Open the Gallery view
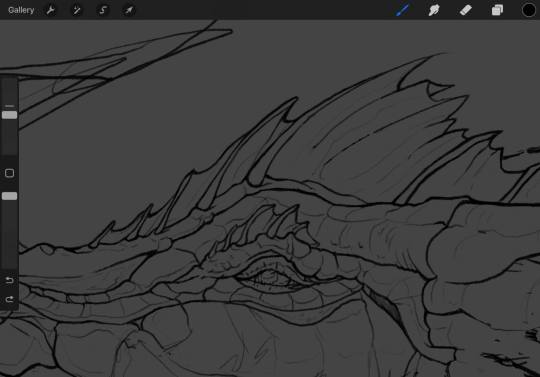This screenshot has width=540, height=377. tap(21, 10)
